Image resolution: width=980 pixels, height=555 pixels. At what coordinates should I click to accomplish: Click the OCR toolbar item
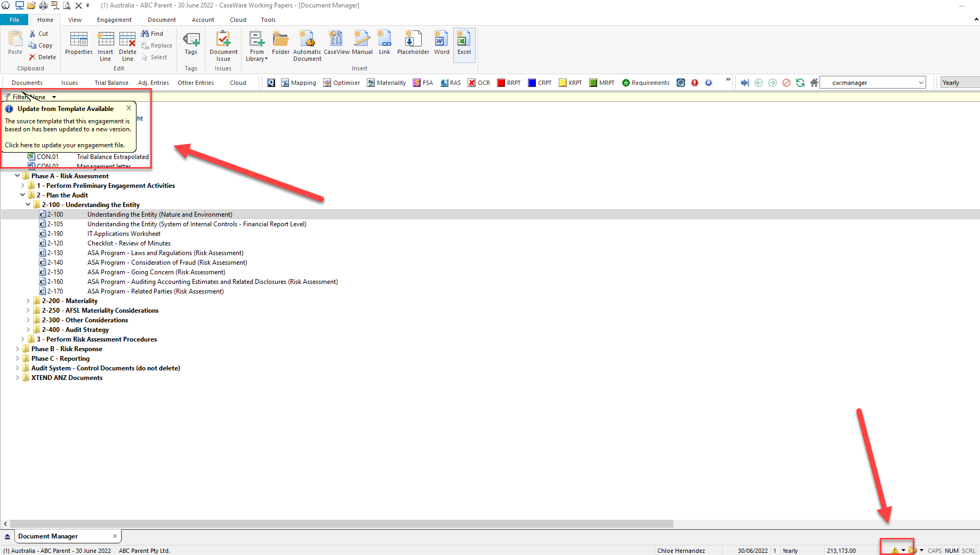pyautogui.click(x=479, y=83)
